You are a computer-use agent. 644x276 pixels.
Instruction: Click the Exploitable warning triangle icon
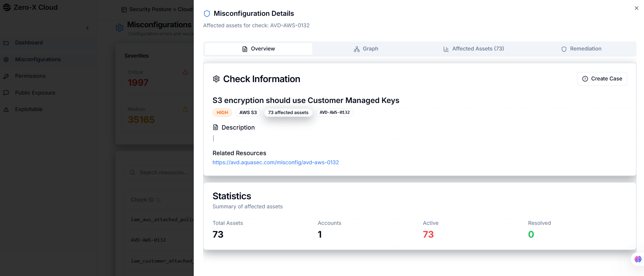click(6, 110)
